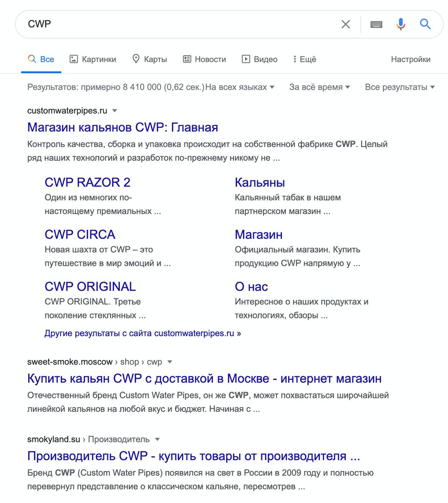Click the Результатов: примерно 8 410 000 text
The width and height of the screenshot is (448, 503).
point(116,87)
